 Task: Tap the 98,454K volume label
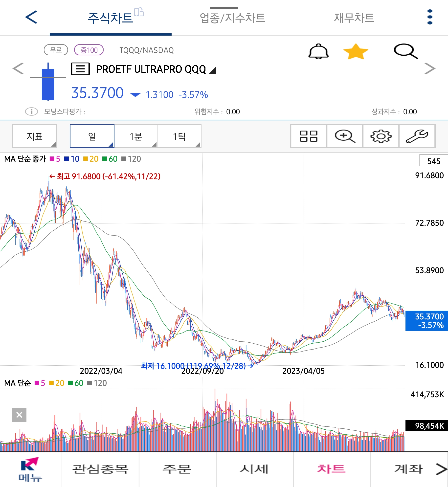pos(427,426)
